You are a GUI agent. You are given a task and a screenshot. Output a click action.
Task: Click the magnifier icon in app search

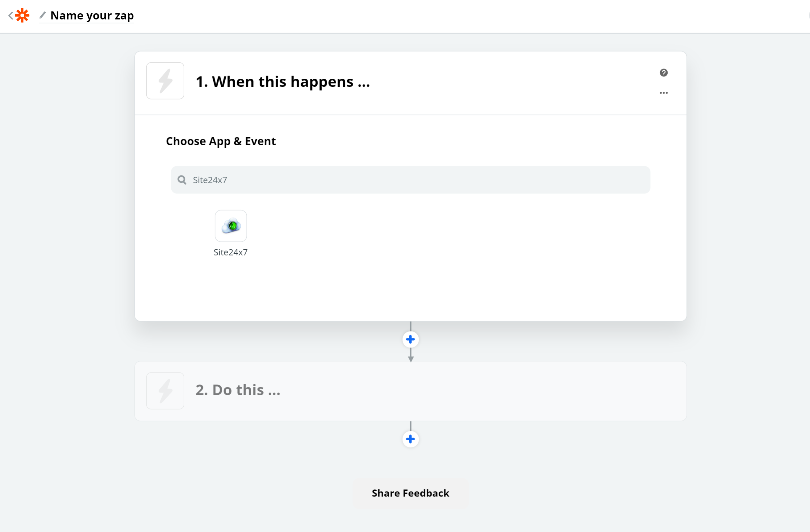(182, 180)
